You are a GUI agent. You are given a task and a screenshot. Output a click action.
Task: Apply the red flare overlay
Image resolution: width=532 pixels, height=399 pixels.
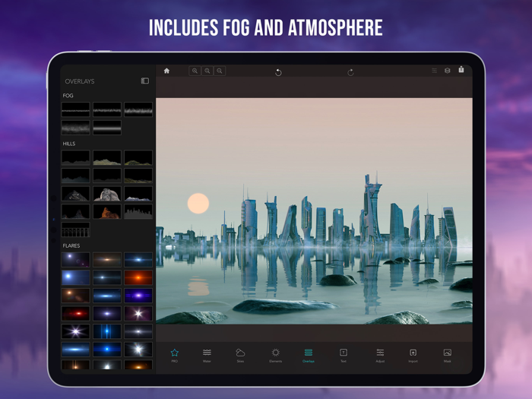[x=76, y=313]
